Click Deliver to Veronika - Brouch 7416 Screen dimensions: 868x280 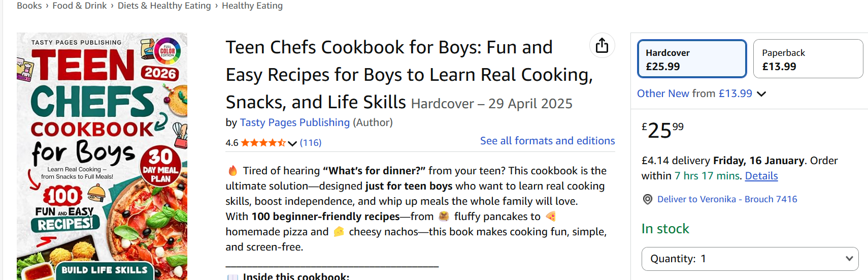pos(727,199)
